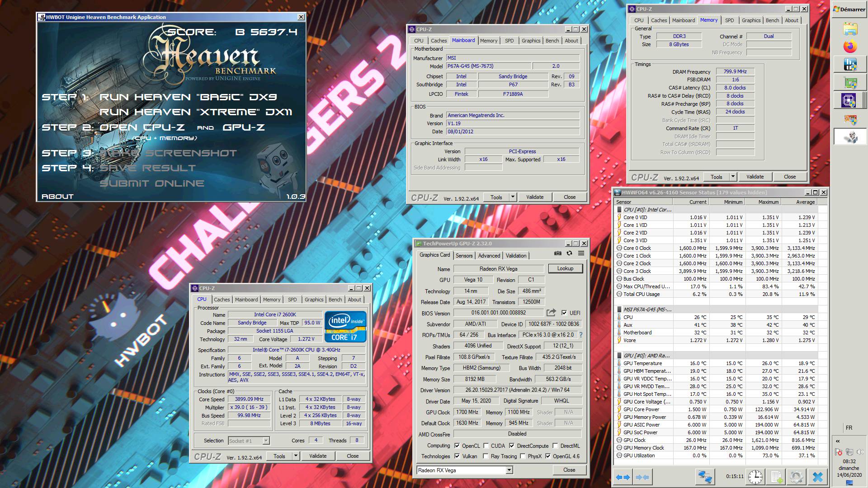Image resolution: width=868 pixels, height=488 pixels.
Task: Toggle DirectML checkbox in GPU-Z
Action: tap(555, 446)
